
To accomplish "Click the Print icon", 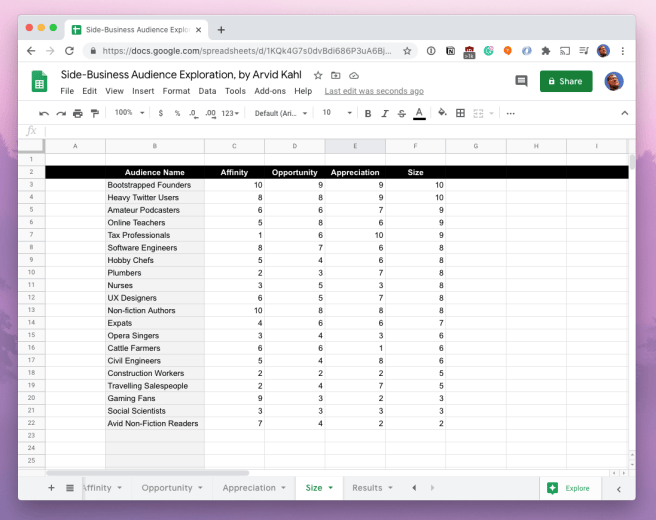I will pos(78,113).
